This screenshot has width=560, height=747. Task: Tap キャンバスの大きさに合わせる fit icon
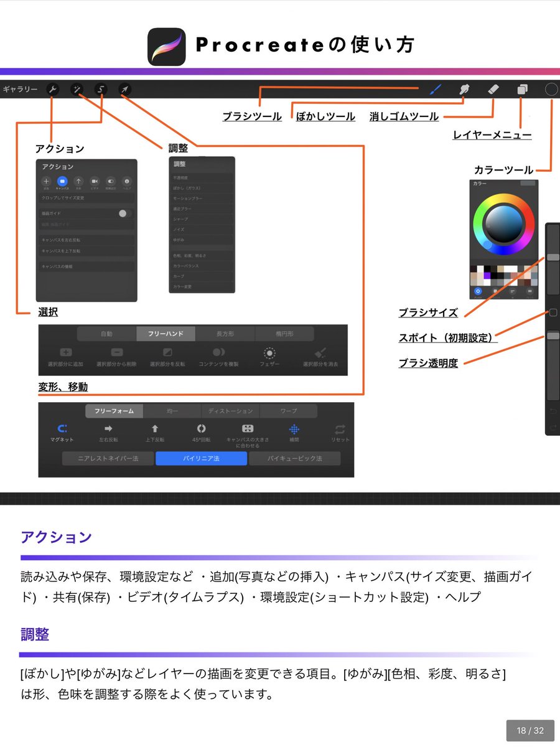pyautogui.click(x=248, y=429)
